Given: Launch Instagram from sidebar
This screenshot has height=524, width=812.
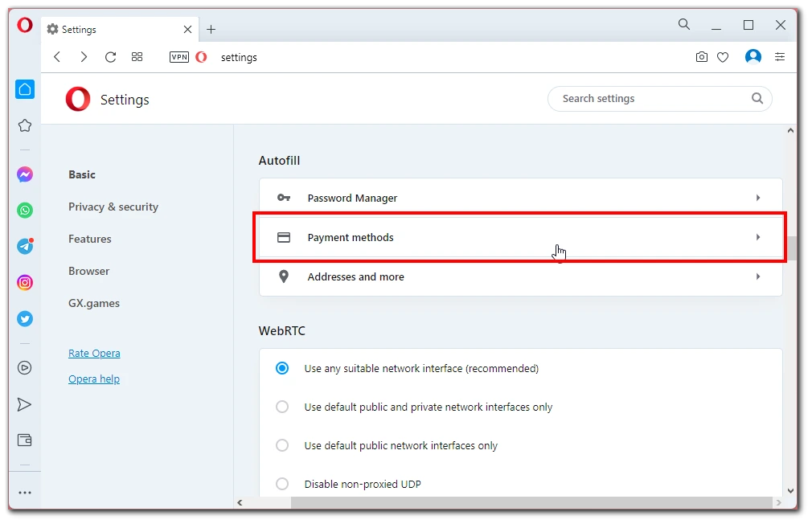Looking at the screenshot, I should (x=25, y=282).
